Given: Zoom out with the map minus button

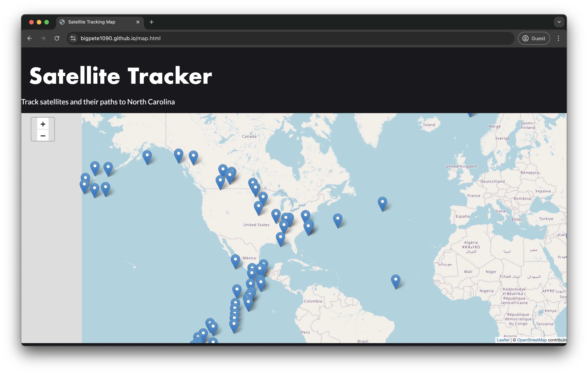Looking at the screenshot, I should [x=43, y=136].
